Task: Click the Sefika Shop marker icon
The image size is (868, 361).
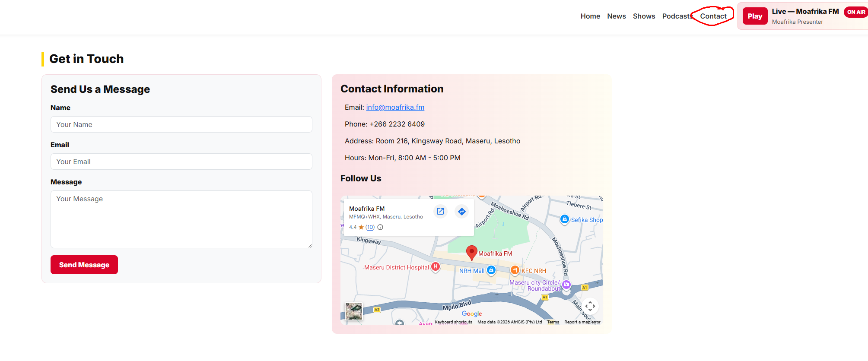Action: [564, 219]
